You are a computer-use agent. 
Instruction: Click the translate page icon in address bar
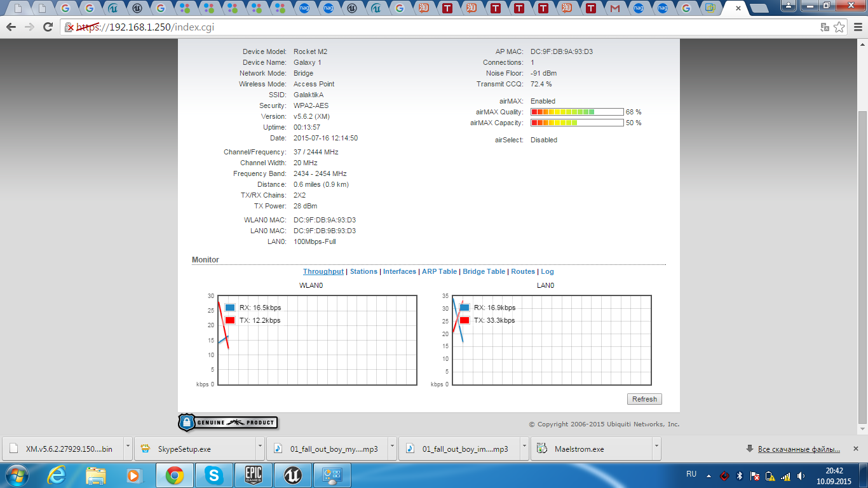tap(825, 27)
